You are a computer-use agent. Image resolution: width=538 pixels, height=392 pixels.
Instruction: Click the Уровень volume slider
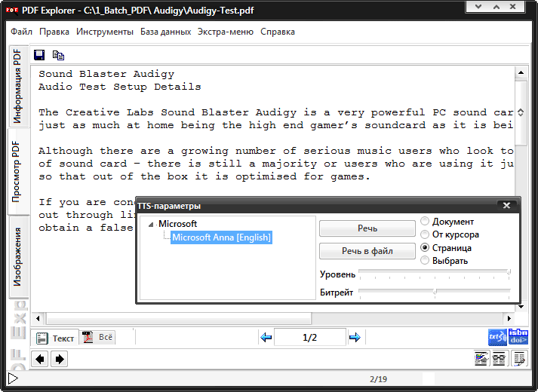click(x=435, y=273)
